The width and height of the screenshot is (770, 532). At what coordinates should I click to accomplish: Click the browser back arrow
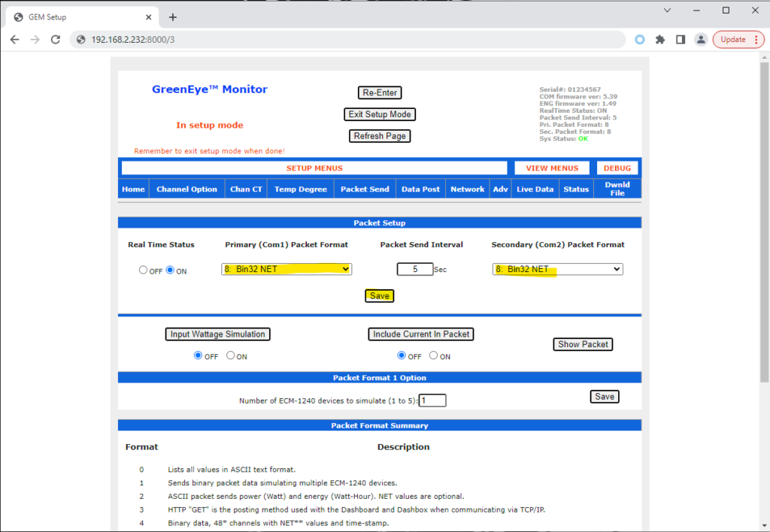pos(15,40)
